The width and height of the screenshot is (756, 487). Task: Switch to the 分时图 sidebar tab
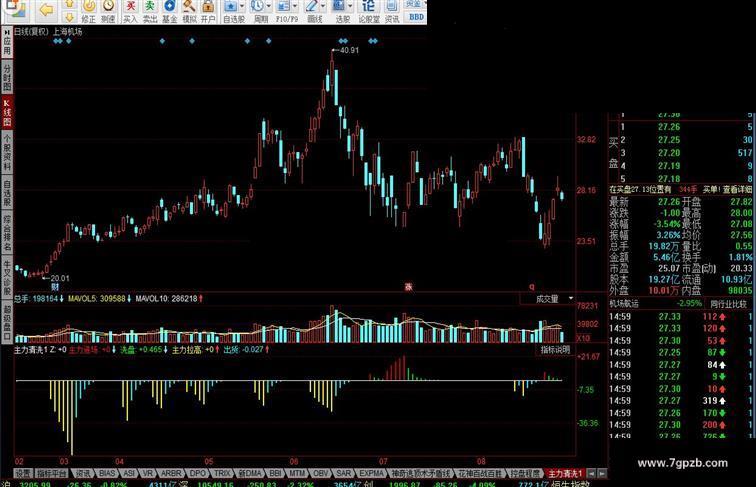click(7, 77)
